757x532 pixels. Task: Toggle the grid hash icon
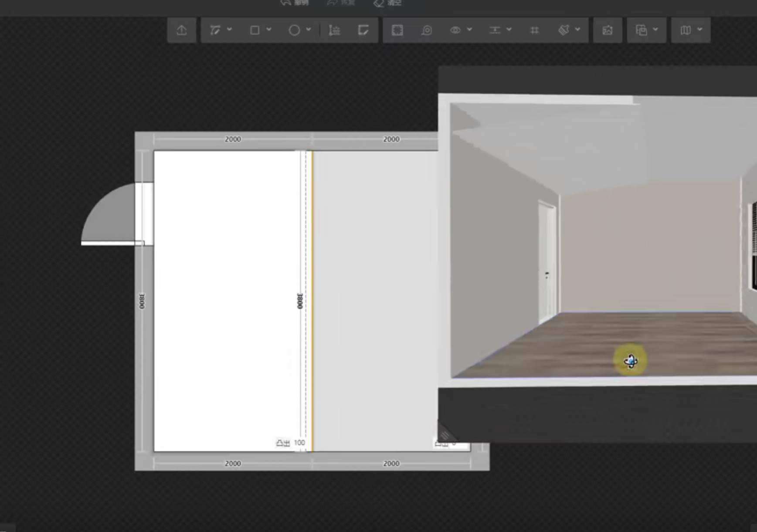[x=534, y=30]
